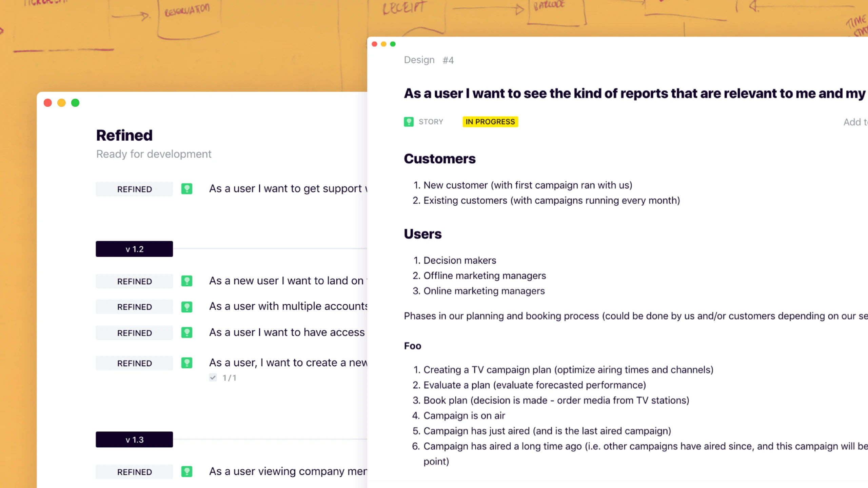Click the green STORY type icon in detail window
Image resolution: width=868 pixels, height=488 pixels.
pyautogui.click(x=409, y=122)
